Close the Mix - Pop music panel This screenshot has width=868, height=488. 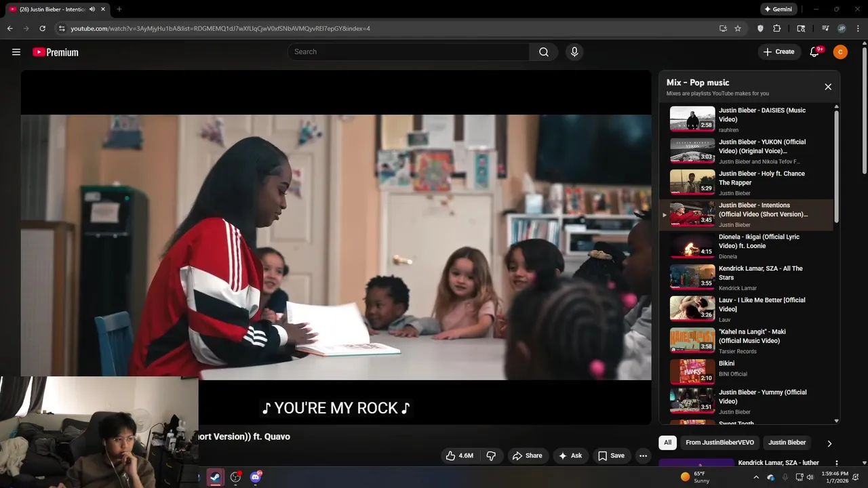point(828,87)
